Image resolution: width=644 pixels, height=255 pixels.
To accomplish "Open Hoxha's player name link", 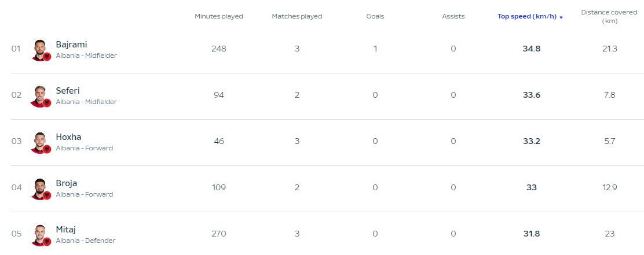I will pos(68,137).
